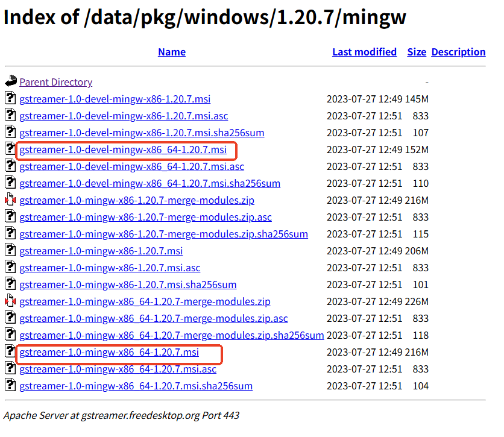The width and height of the screenshot is (504, 437).
Task: Open gstreamer-1.0-devel-mingw-x86_64-1.20.7.msi.asc link
Action: 132,166
